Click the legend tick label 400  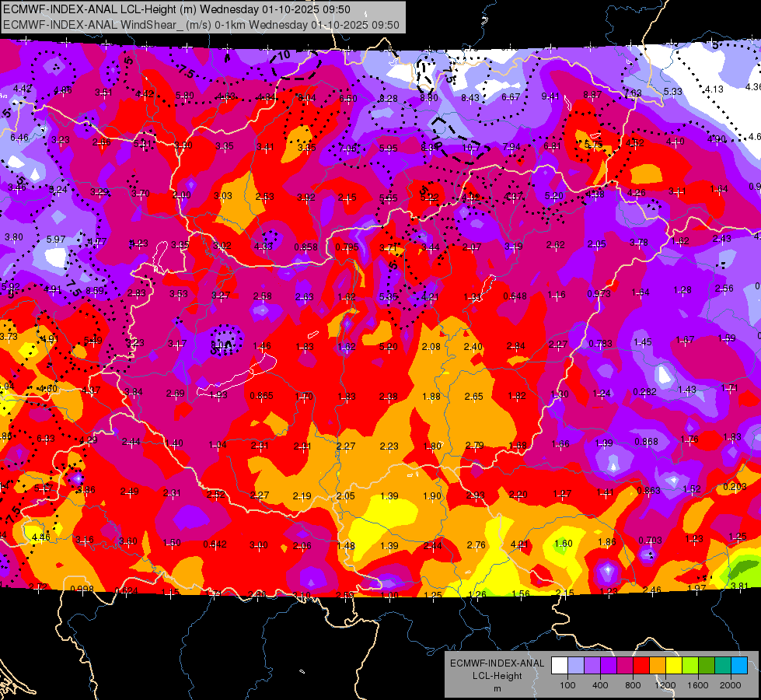point(600,685)
